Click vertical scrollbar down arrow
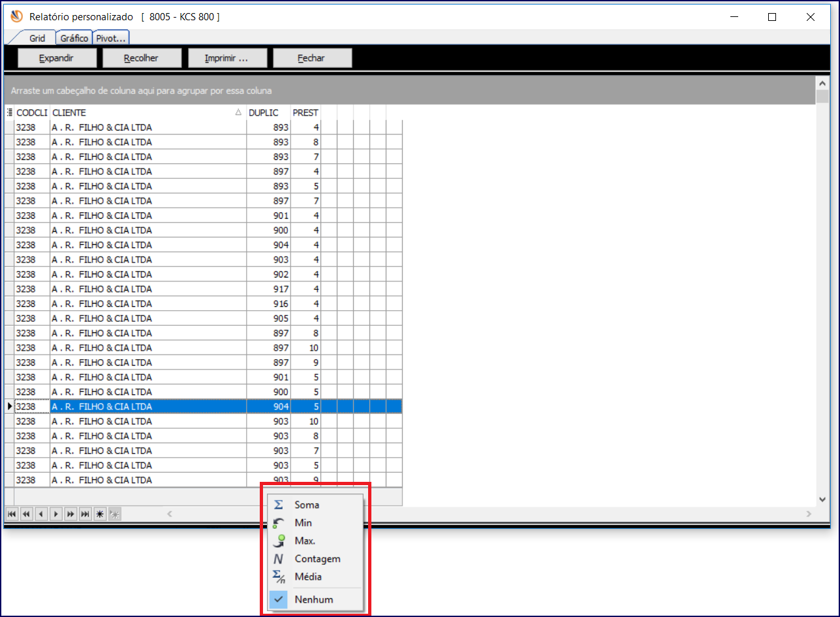 (x=822, y=499)
